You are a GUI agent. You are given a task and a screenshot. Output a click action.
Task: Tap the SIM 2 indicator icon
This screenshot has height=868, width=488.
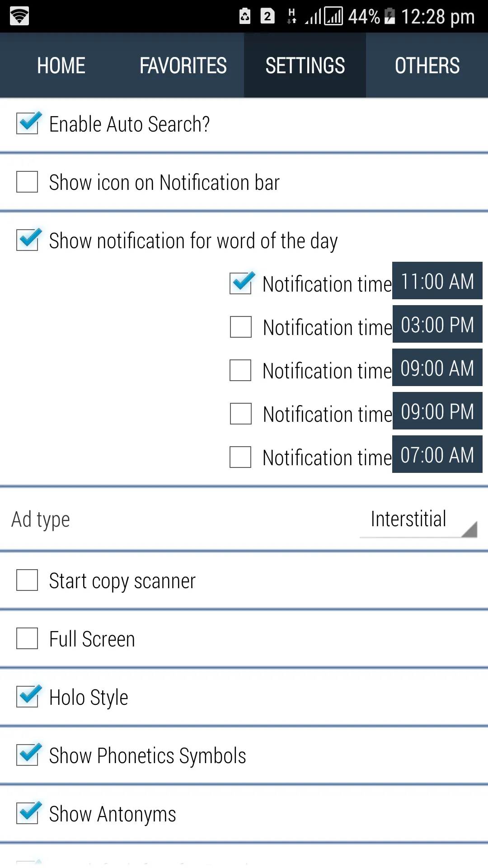pos(267,16)
